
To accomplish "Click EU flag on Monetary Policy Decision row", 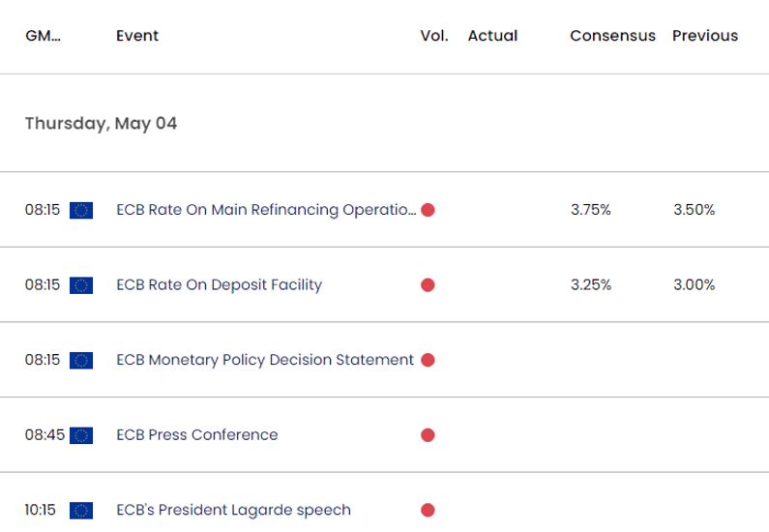I will coord(81,361).
